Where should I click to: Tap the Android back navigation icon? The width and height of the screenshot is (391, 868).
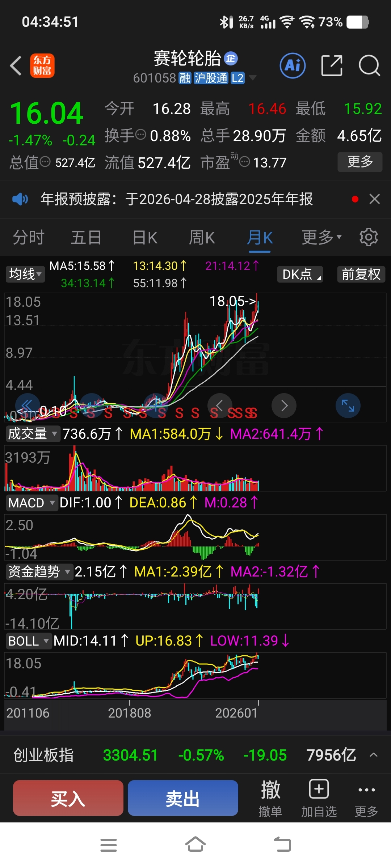[x=282, y=845]
